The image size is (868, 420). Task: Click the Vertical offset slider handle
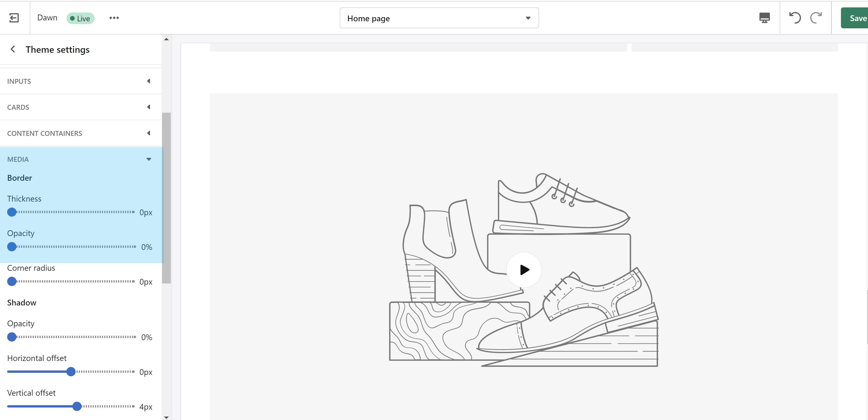pos(77,406)
